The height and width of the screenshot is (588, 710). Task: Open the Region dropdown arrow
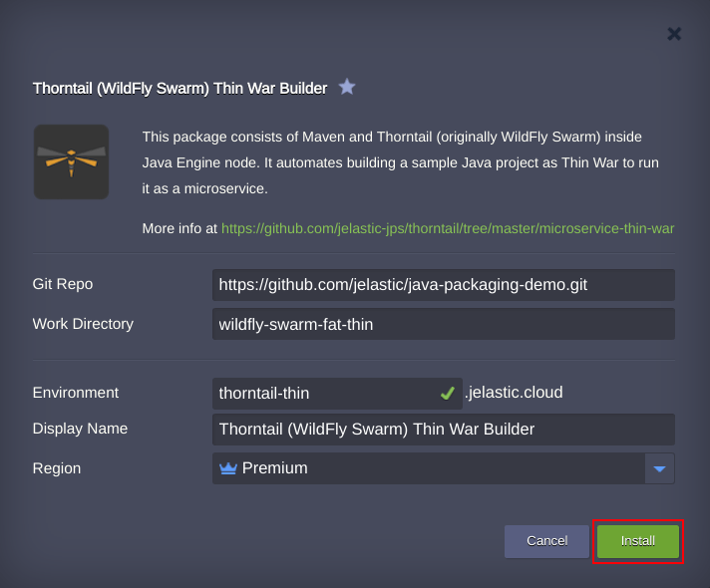point(660,468)
